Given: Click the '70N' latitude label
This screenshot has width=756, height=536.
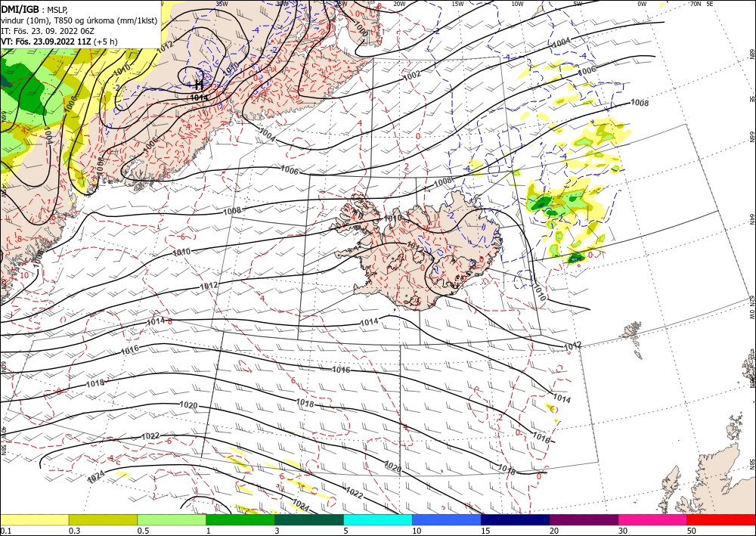Looking at the screenshot, I should click(696, 4).
